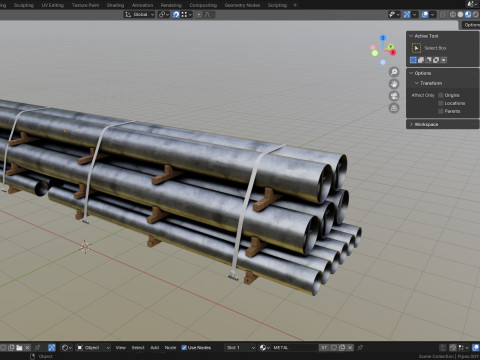
Task: Open the Rendering workspace tab
Action: click(x=171, y=5)
